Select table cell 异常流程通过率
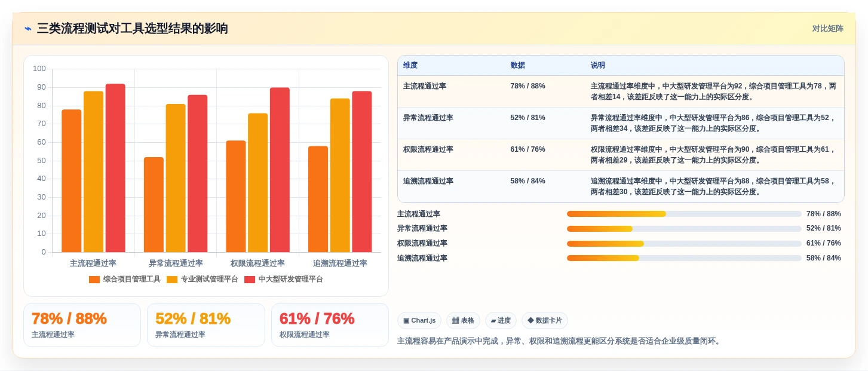The image size is (868, 371). coord(428,118)
